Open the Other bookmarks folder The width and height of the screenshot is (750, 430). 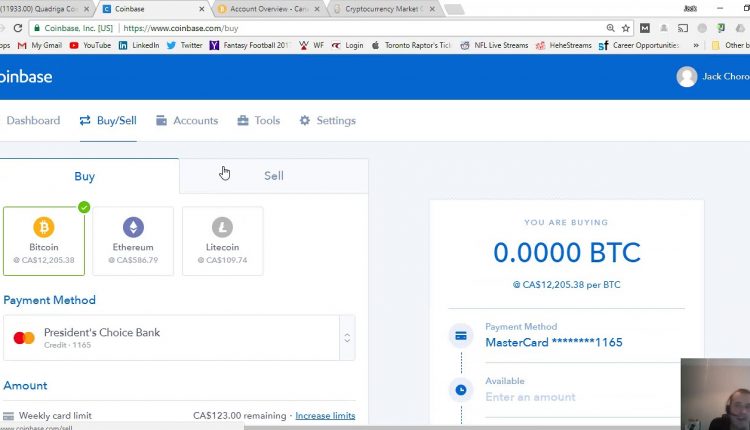(730, 45)
